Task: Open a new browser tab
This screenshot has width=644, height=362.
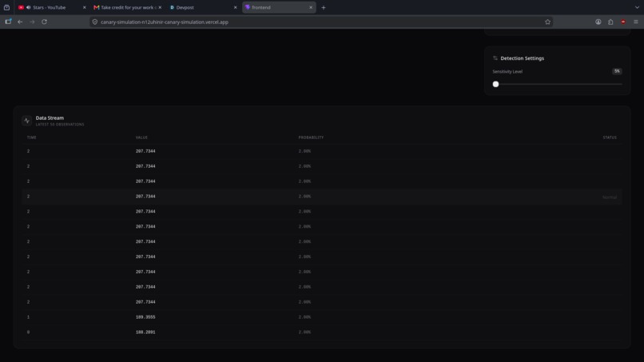Action: click(x=324, y=7)
